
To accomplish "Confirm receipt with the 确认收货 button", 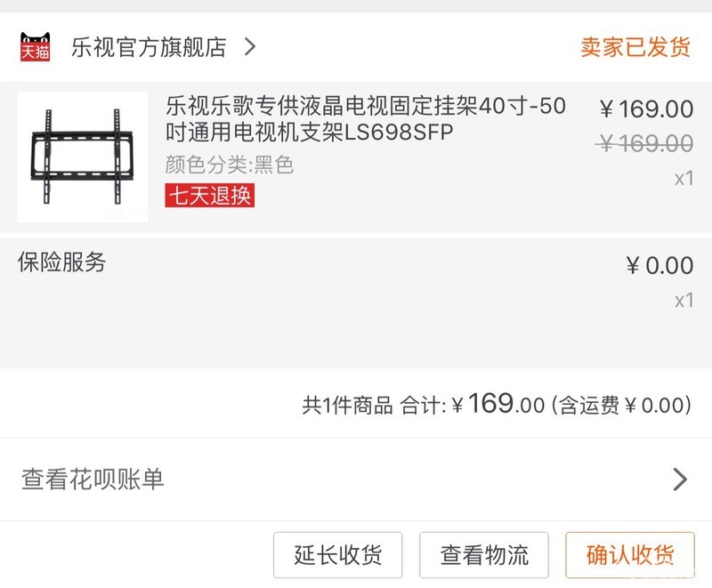I will (630, 555).
